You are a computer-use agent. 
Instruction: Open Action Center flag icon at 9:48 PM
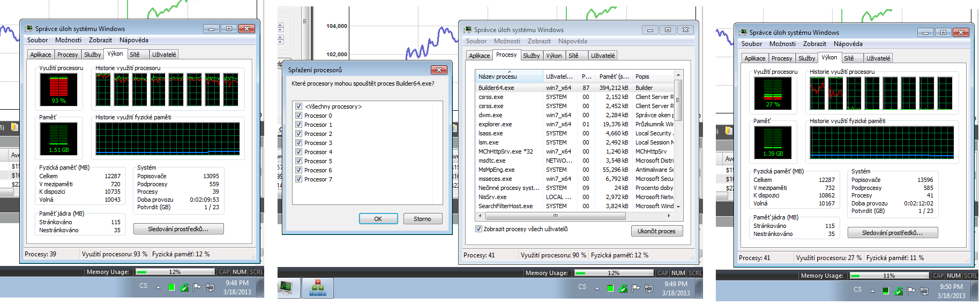tap(197, 287)
